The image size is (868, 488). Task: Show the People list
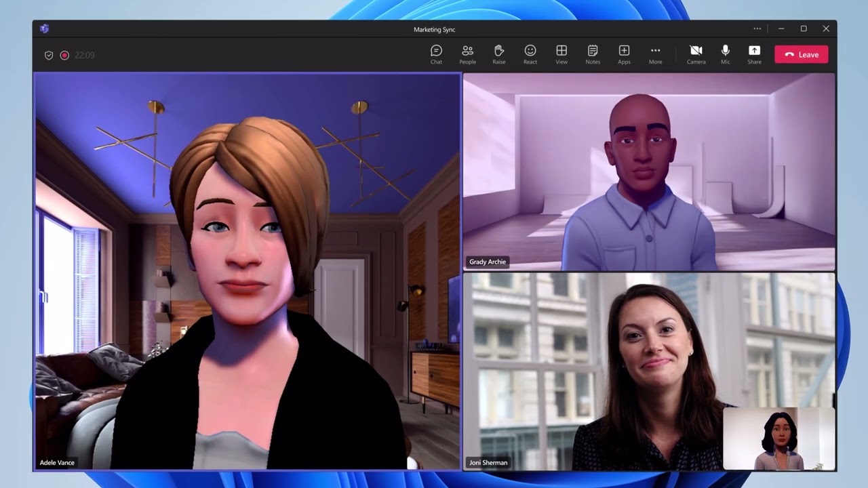point(467,54)
